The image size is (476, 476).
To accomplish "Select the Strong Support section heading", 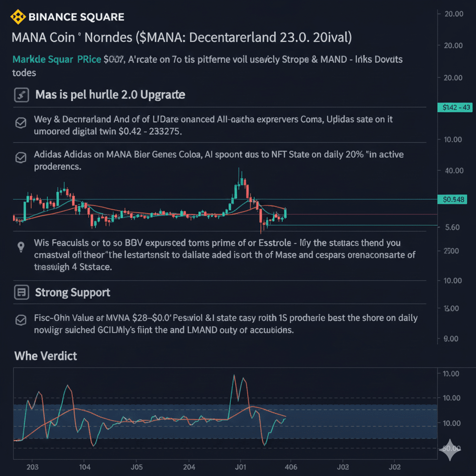I will tap(73, 292).
